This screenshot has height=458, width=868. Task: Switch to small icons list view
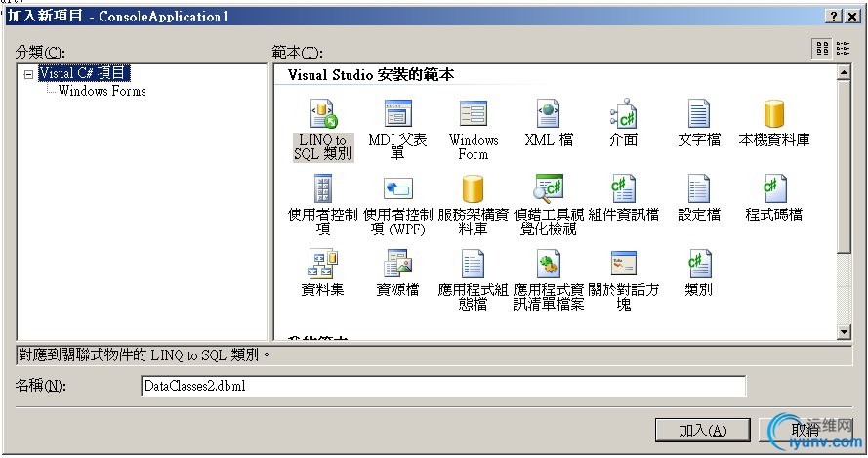843,49
